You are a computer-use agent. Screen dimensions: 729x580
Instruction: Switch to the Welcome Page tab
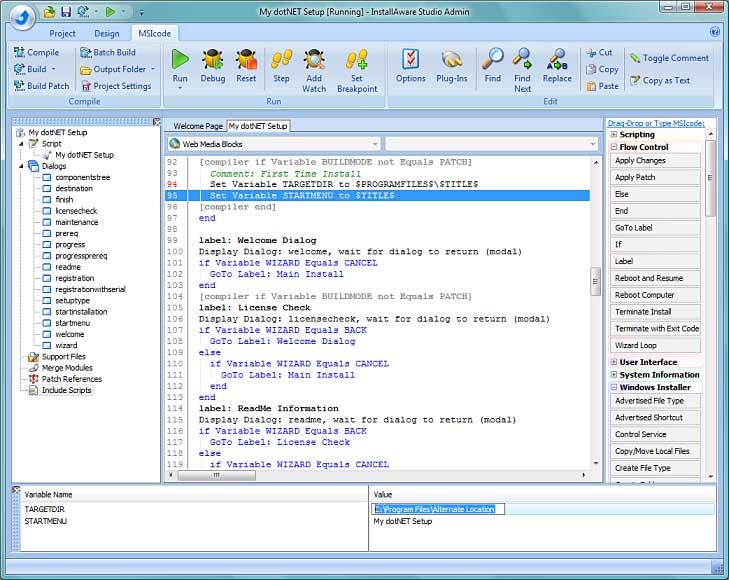tap(198, 126)
